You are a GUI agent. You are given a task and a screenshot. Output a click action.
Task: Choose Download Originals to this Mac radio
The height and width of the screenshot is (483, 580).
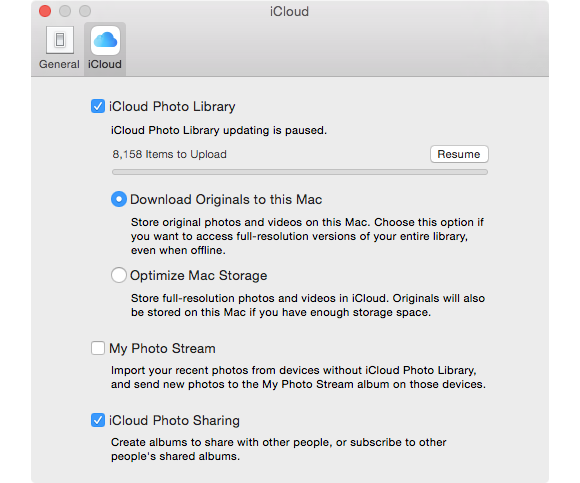119,199
